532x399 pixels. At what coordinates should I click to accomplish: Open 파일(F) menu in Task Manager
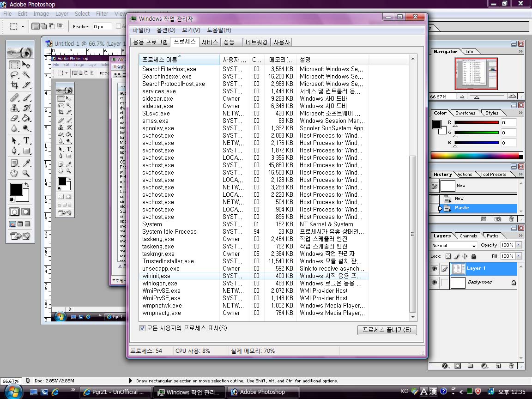[141, 30]
